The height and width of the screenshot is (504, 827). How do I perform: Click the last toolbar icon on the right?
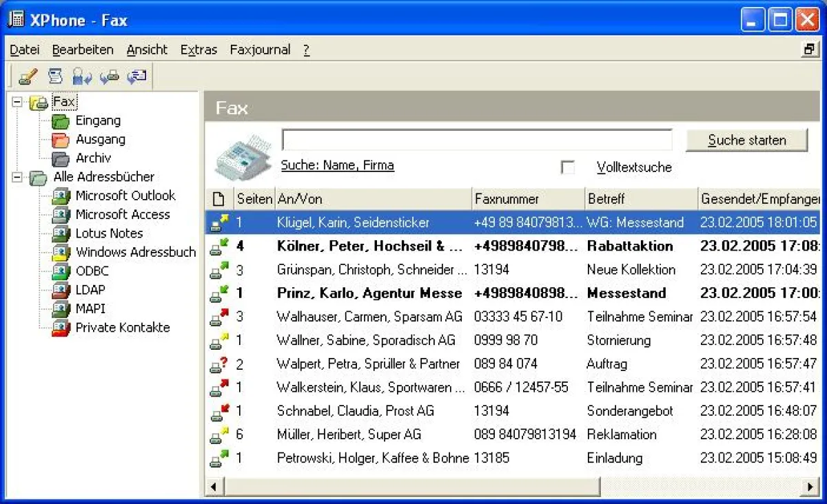[137, 76]
